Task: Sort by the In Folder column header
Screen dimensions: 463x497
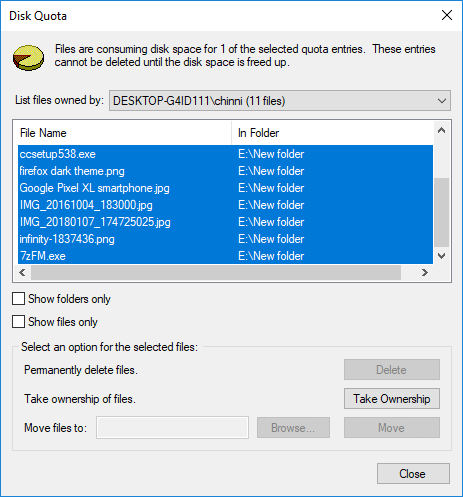Action: [332, 133]
